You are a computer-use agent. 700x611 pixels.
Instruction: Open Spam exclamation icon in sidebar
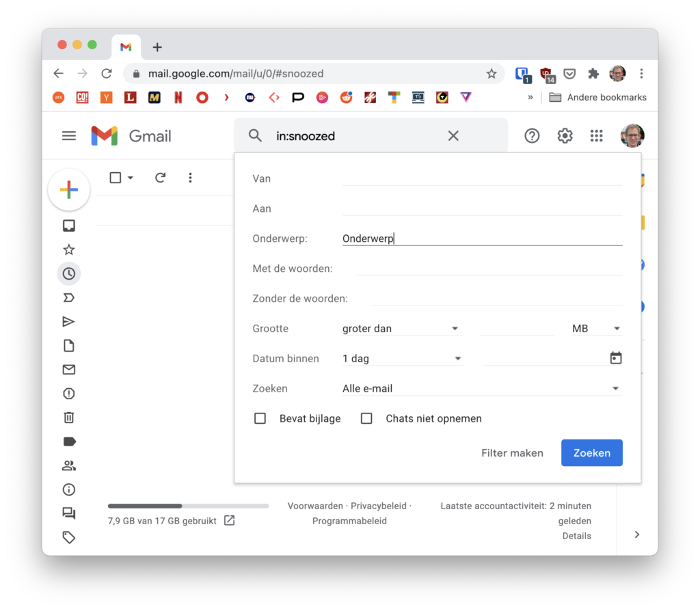click(69, 394)
